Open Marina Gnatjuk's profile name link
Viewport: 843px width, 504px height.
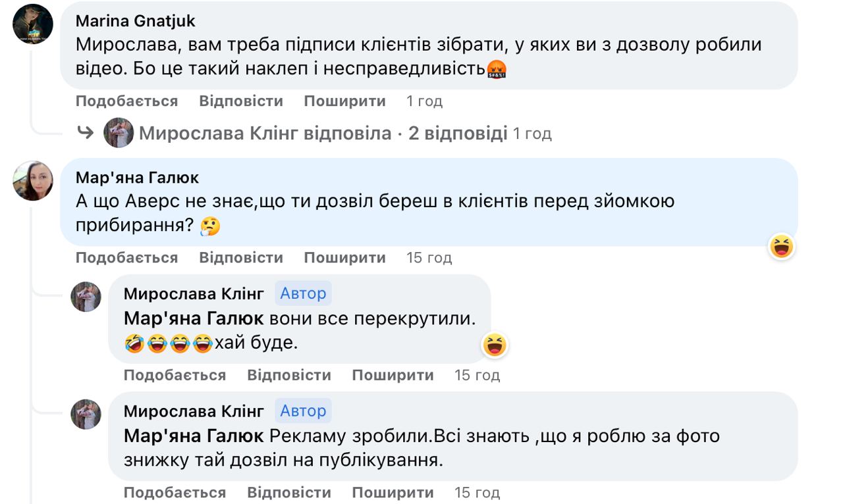(136, 21)
